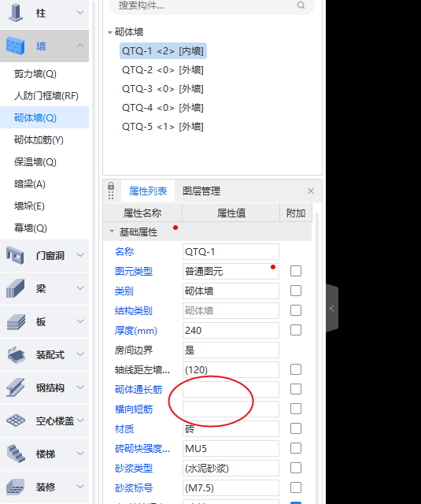
Task: Toggle checkbox for 横向短筋 row
Action: click(x=296, y=409)
